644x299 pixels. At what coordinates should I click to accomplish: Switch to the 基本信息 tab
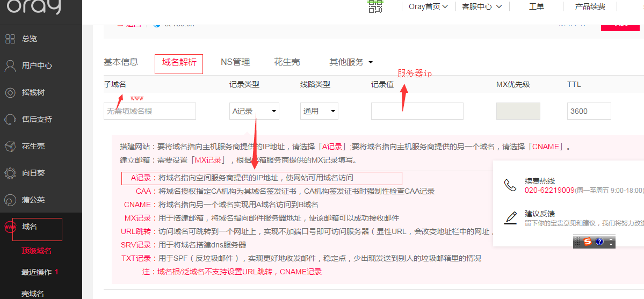pyautogui.click(x=121, y=62)
